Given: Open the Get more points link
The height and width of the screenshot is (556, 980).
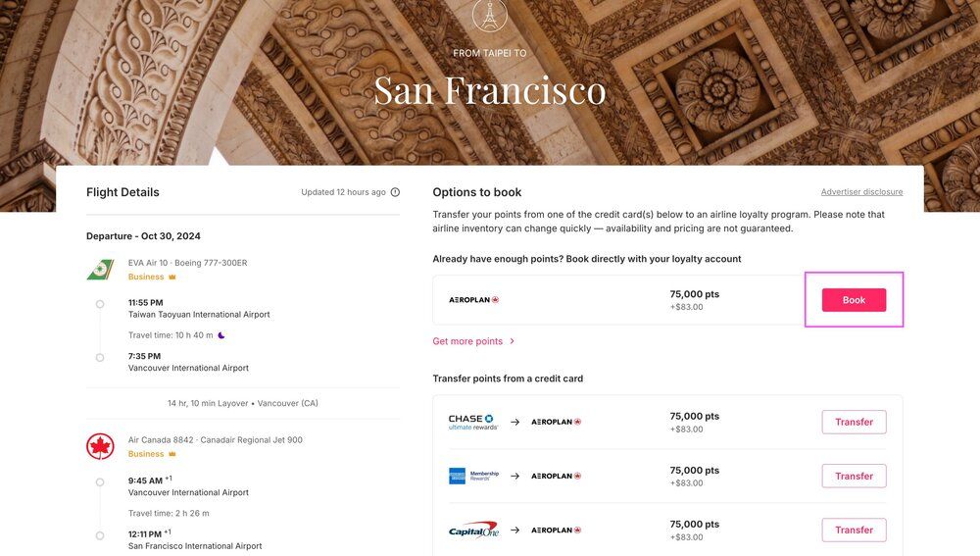Looking at the screenshot, I should [467, 341].
